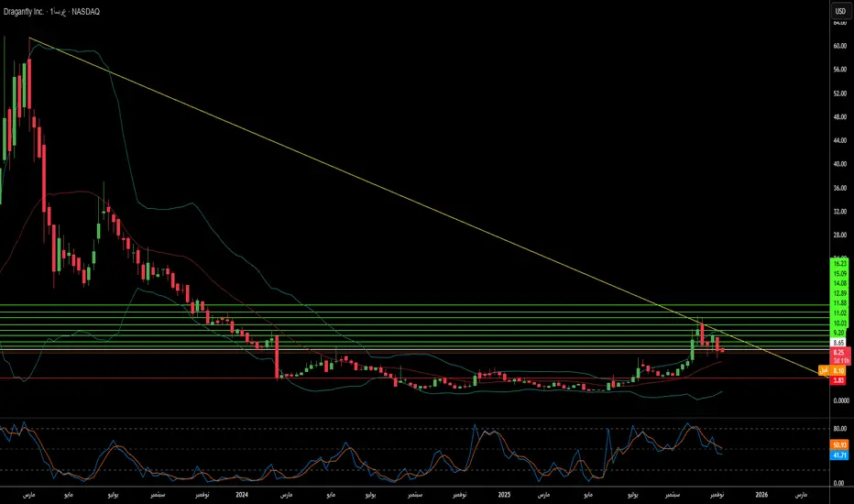Screen dimensions: 854x504
Task: Click the green 16.23 price label
Action: coord(838,263)
